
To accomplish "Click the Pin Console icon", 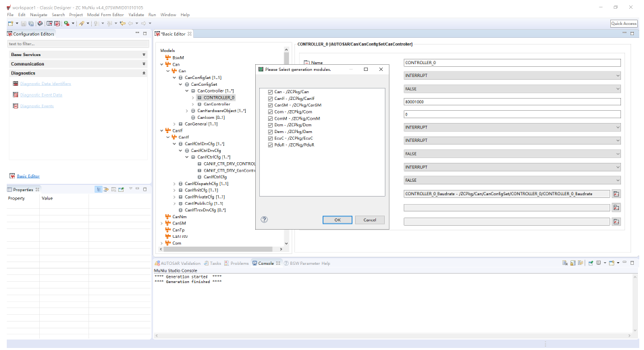I will [591, 263].
